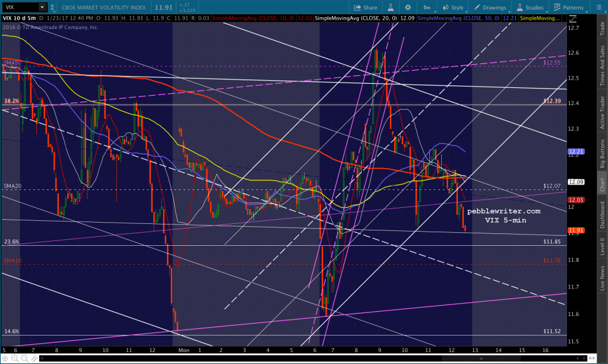The width and height of the screenshot is (608, 364).
Task: Click the chart scale icon above price axis
Action: [x=573, y=18]
